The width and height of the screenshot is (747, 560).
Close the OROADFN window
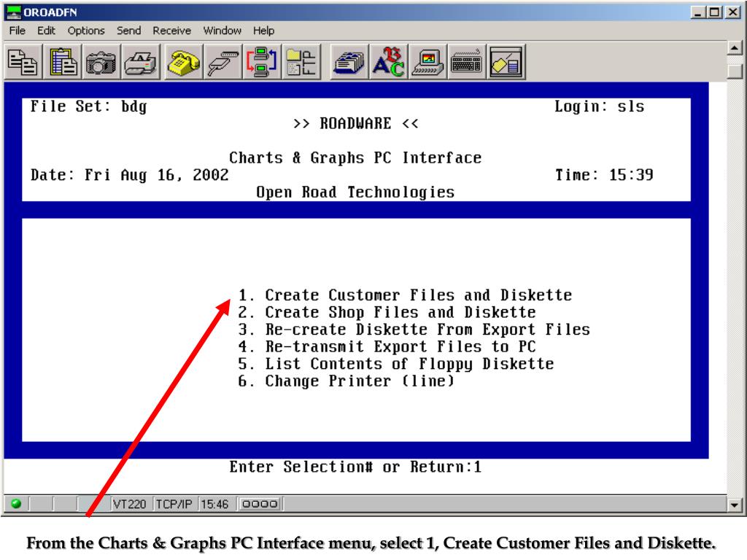coord(732,12)
